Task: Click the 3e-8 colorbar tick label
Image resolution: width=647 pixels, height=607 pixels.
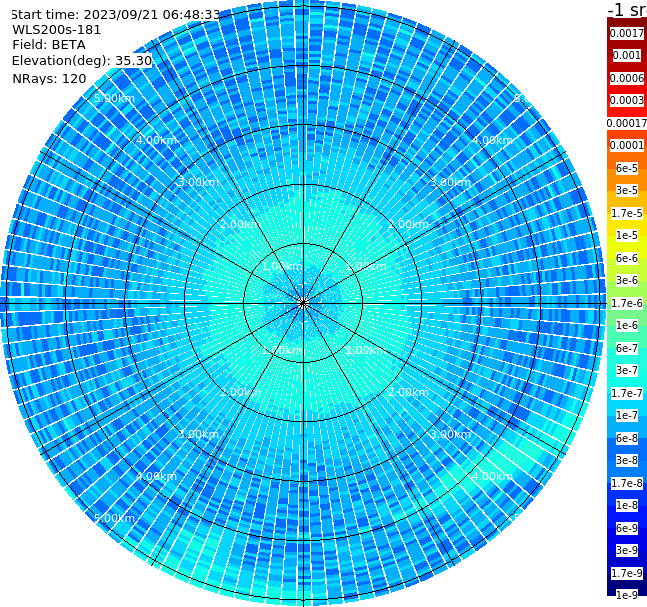Action: pos(627,460)
